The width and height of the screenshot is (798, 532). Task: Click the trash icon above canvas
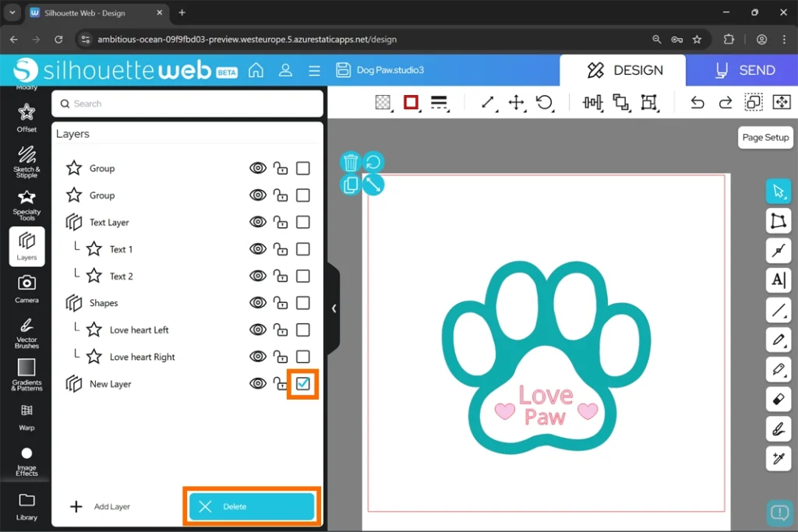point(351,162)
